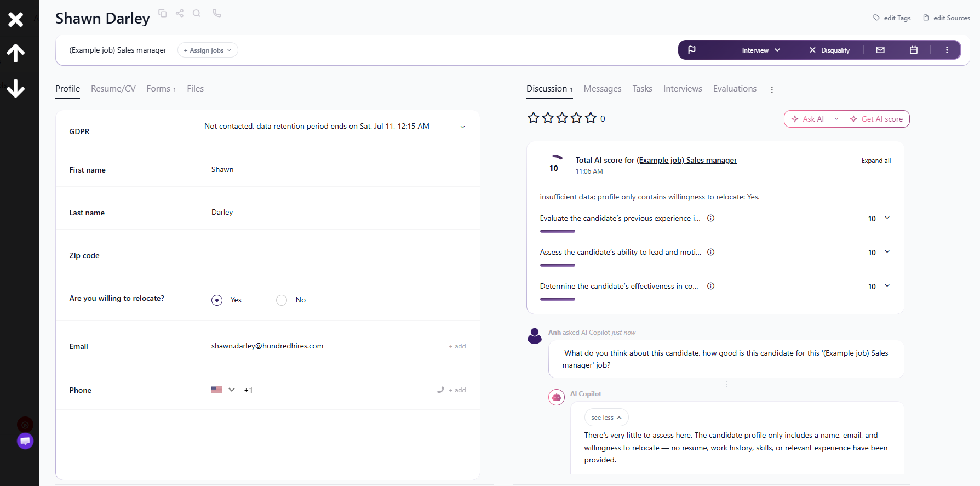The width and height of the screenshot is (980, 486).
Task: Open the Interviews tab
Action: click(683, 89)
